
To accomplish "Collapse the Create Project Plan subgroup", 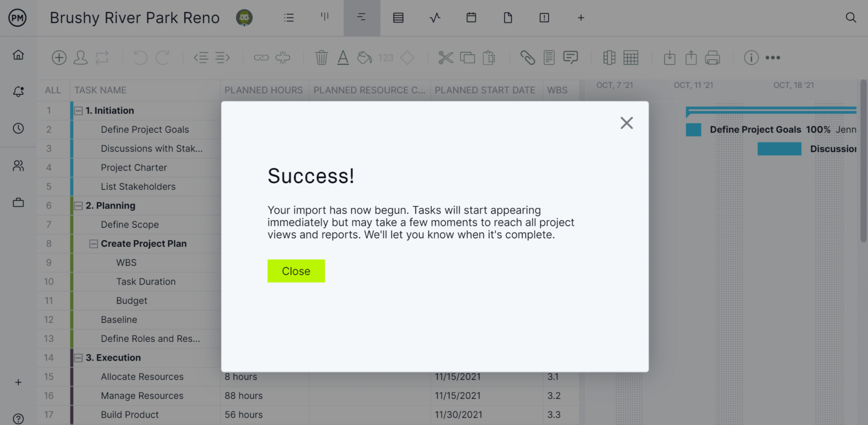I will coord(94,243).
